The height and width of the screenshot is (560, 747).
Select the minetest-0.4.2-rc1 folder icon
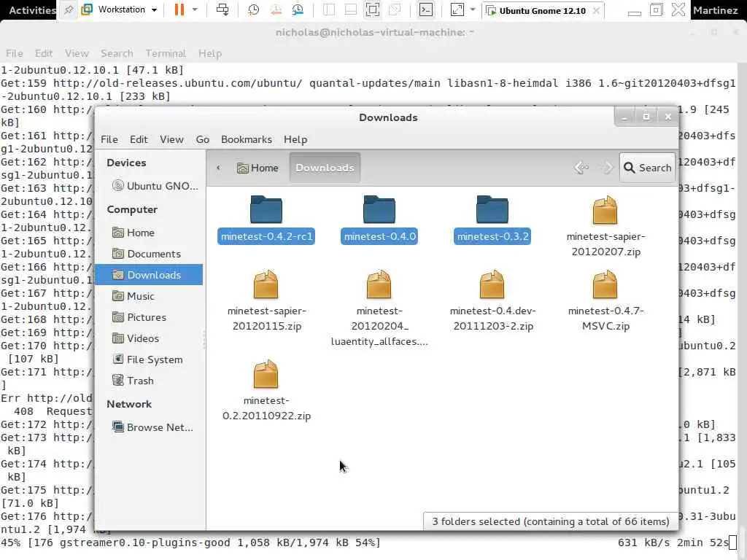[266, 209]
